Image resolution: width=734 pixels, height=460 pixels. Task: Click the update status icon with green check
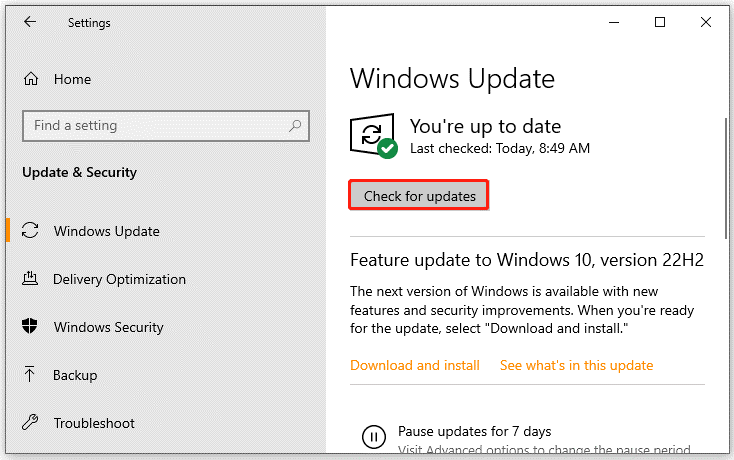point(374,136)
